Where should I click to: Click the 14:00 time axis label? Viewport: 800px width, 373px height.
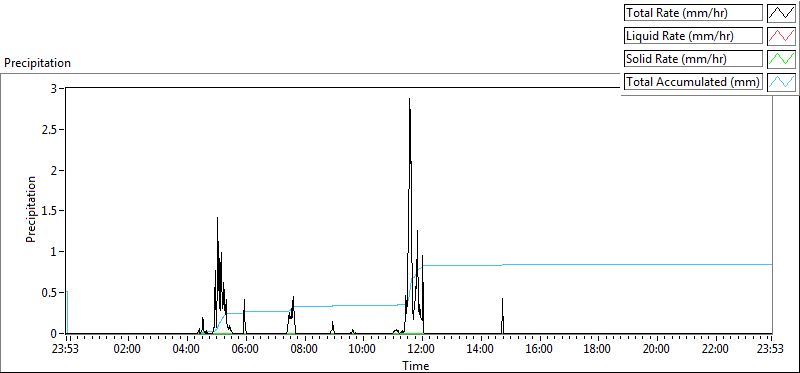480,350
